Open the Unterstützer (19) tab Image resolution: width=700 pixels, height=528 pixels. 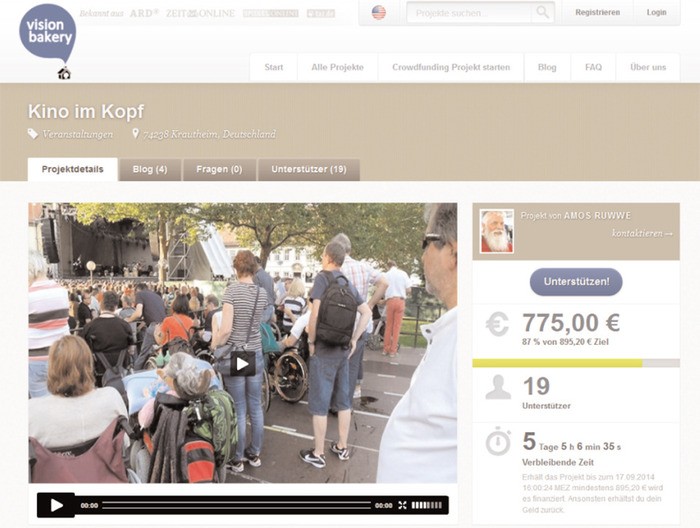click(x=309, y=170)
